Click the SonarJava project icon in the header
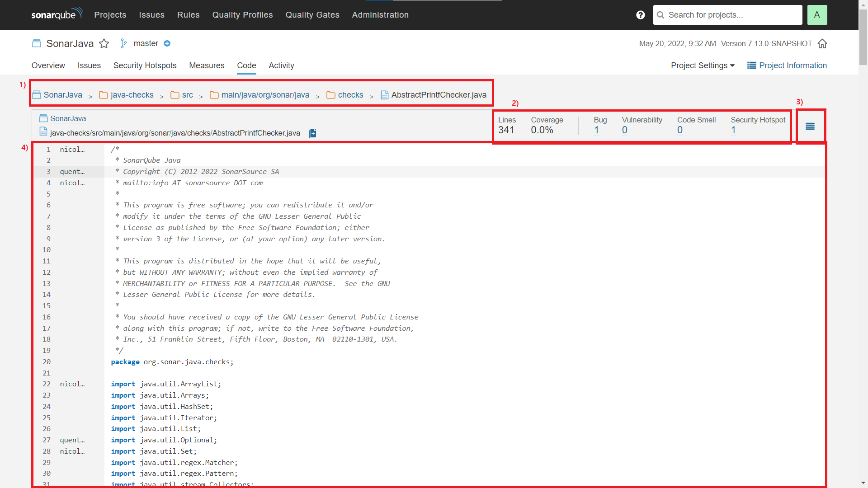The height and width of the screenshot is (488, 868). [37, 43]
